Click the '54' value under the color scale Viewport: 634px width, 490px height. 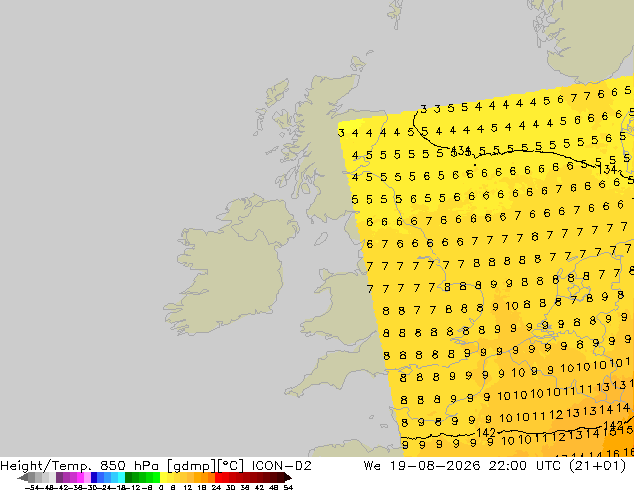pos(288,487)
